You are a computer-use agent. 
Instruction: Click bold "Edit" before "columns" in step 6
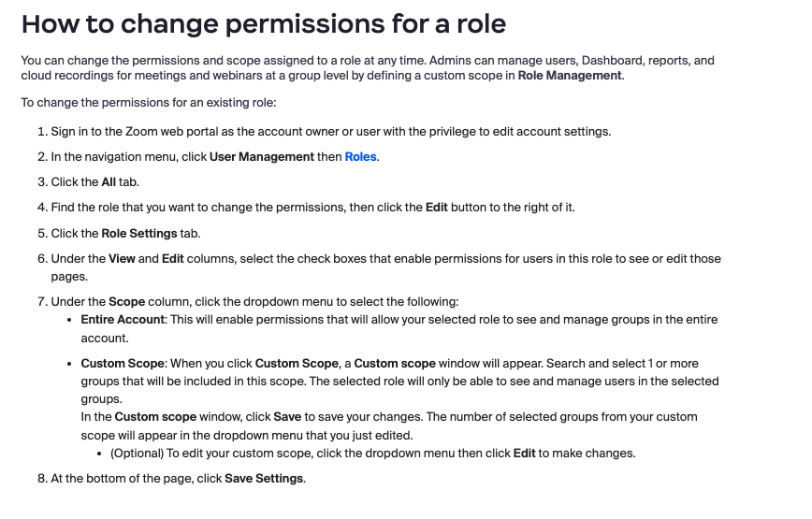[x=173, y=259]
